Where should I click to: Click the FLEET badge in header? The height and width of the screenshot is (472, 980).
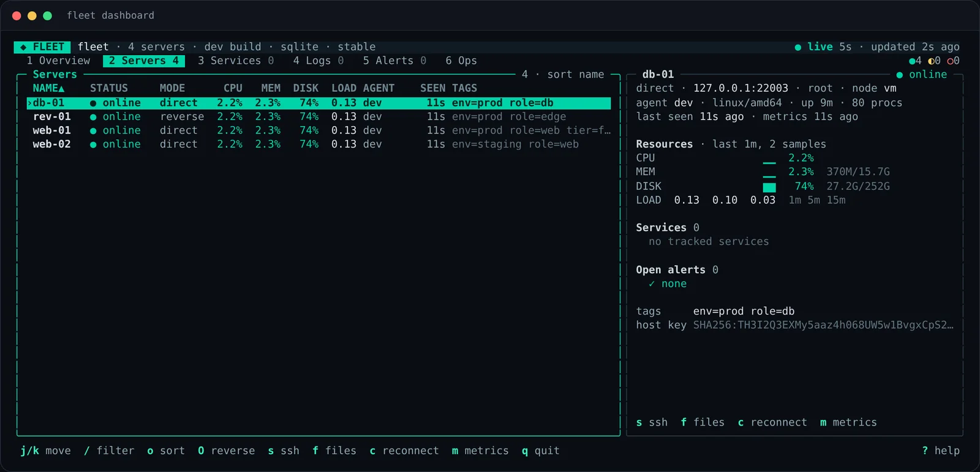[x=42, y=47]
